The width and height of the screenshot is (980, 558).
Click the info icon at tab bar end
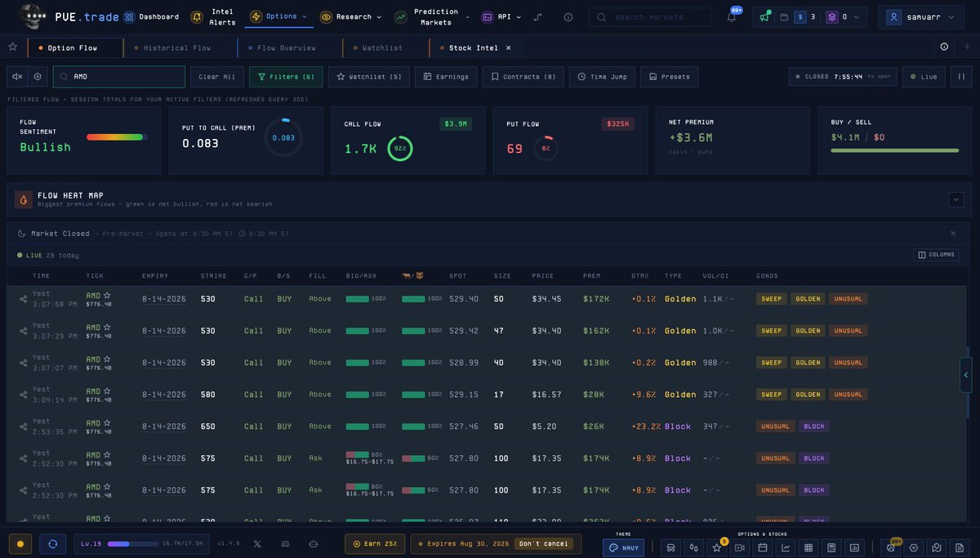944,47
